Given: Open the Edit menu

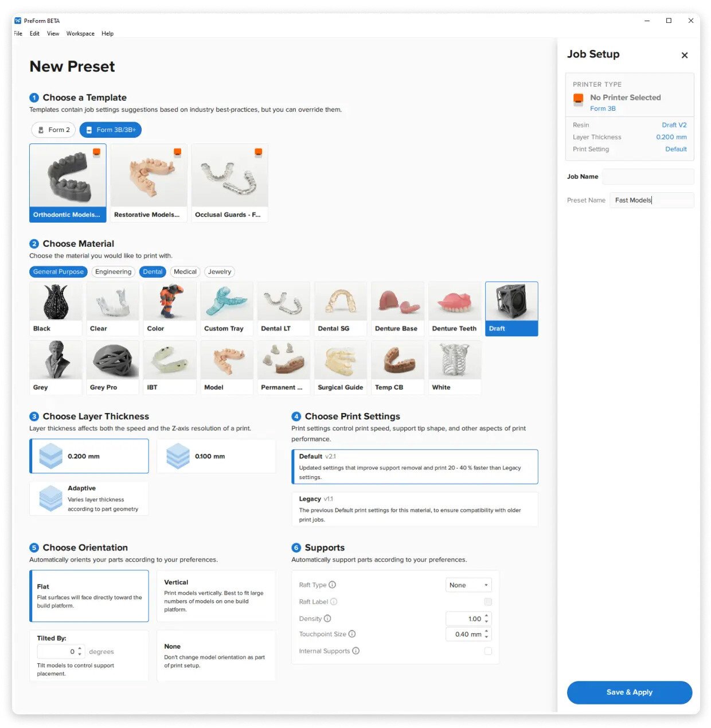Looking at the screenshot, I should click(x=35, y=34).
